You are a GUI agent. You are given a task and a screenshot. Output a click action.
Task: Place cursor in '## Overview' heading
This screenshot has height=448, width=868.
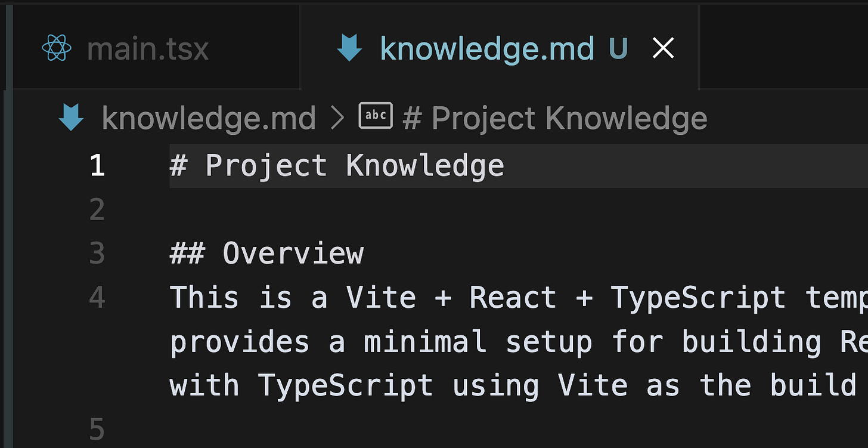(x=266, y=254)
